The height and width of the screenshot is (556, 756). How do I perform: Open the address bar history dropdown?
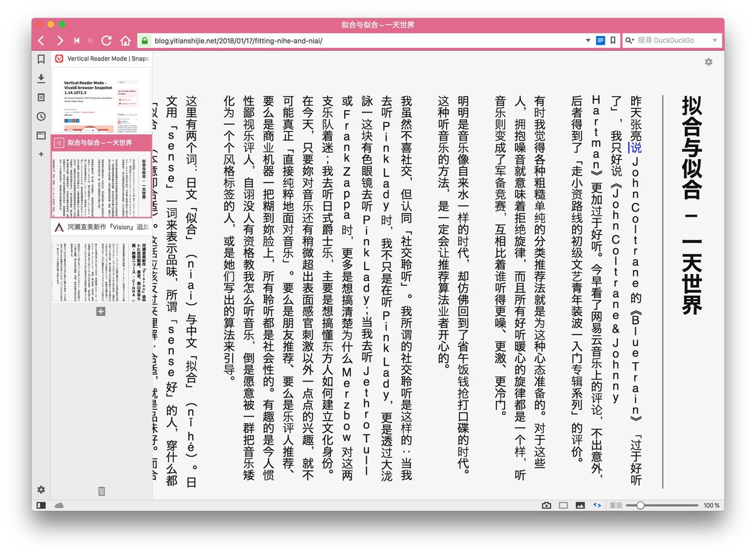(x=588, y=40)
